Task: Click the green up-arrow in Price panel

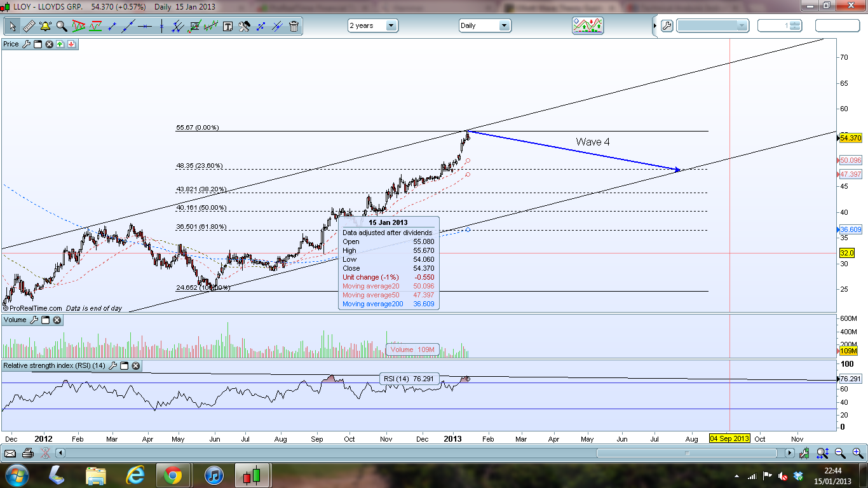Action: pos(60,44)
